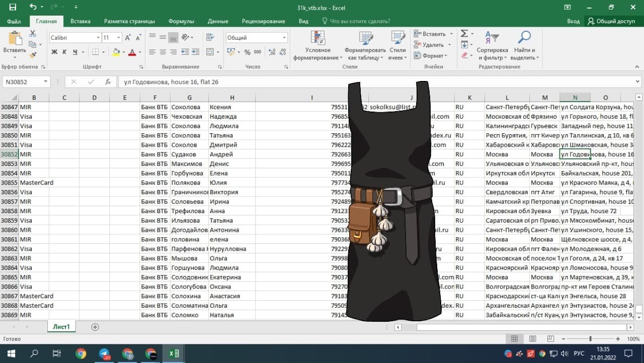Add a new sheet with the plus icon
Viewport: 644px width, 363px height.
(95, 327)
